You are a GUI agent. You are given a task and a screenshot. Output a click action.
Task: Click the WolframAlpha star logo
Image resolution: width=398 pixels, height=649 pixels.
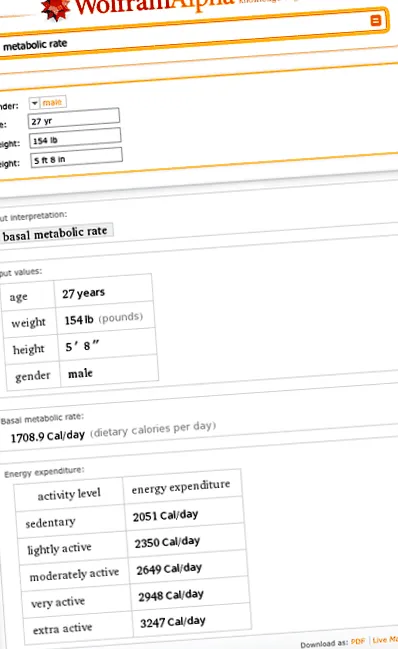point(55,9)
